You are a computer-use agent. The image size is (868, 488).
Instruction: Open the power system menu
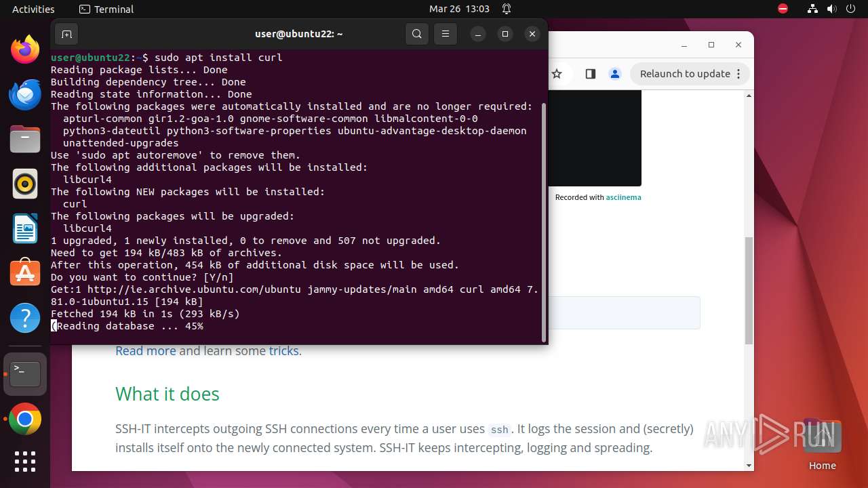click(x=850, y=9)
